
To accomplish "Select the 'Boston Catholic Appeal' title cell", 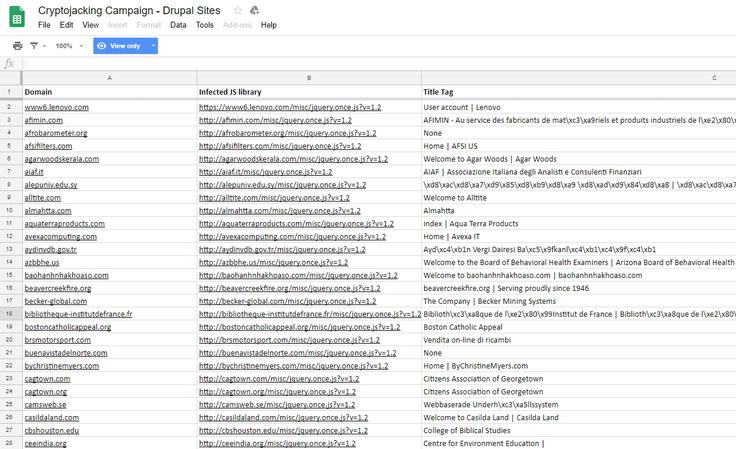I will 579,327.
